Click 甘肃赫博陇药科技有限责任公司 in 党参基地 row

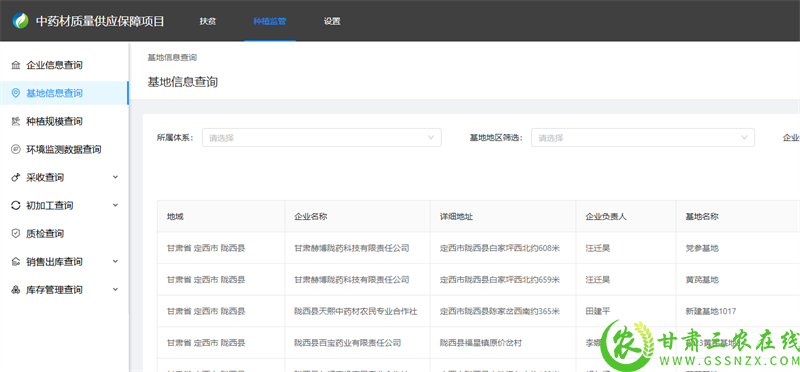(x=352, y=249)
